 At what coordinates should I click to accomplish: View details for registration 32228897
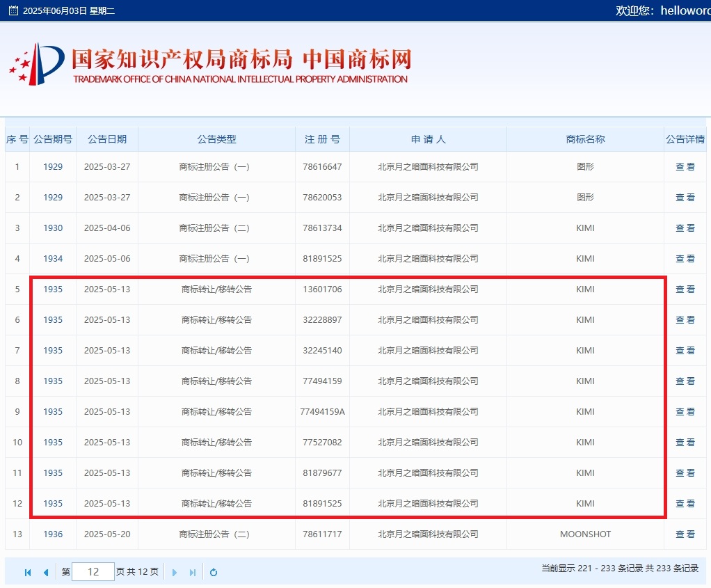click(685, 320)
